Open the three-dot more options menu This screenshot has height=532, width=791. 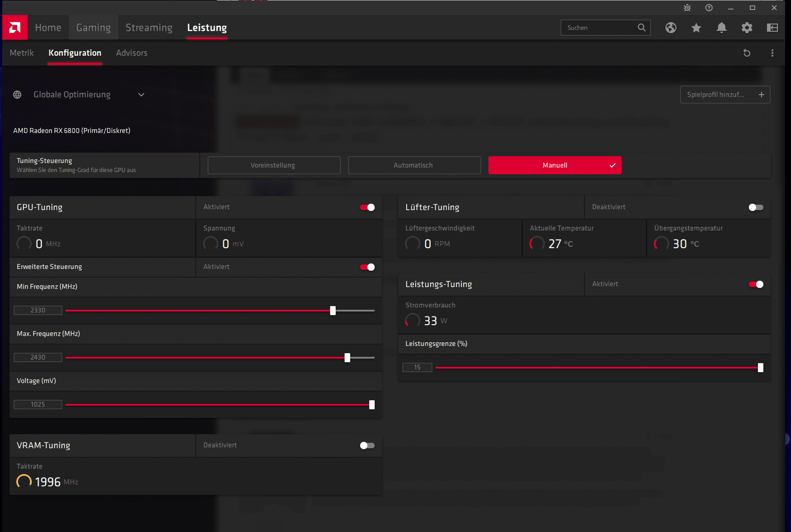pos(772,53)
